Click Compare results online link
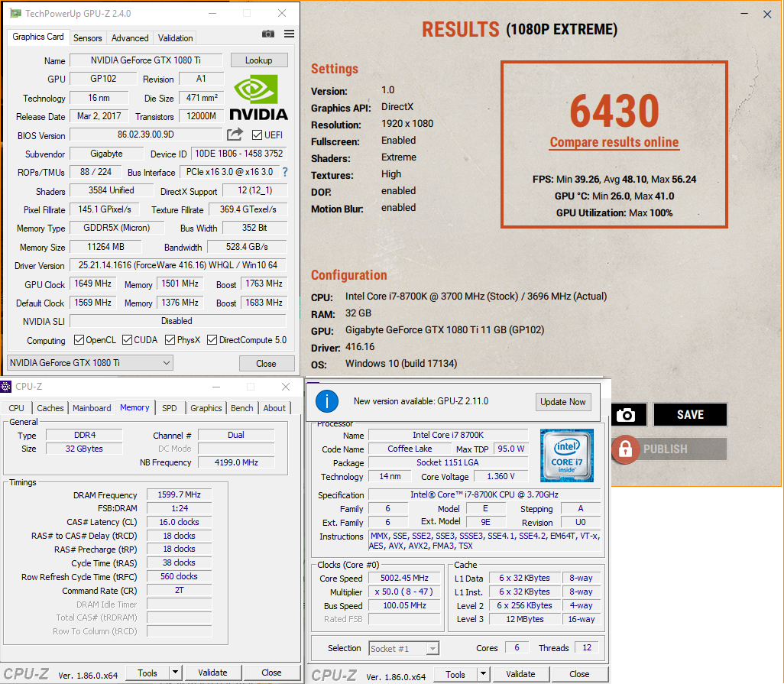The height and width of the screenshot is (684, 784). [x=614, y=142]
